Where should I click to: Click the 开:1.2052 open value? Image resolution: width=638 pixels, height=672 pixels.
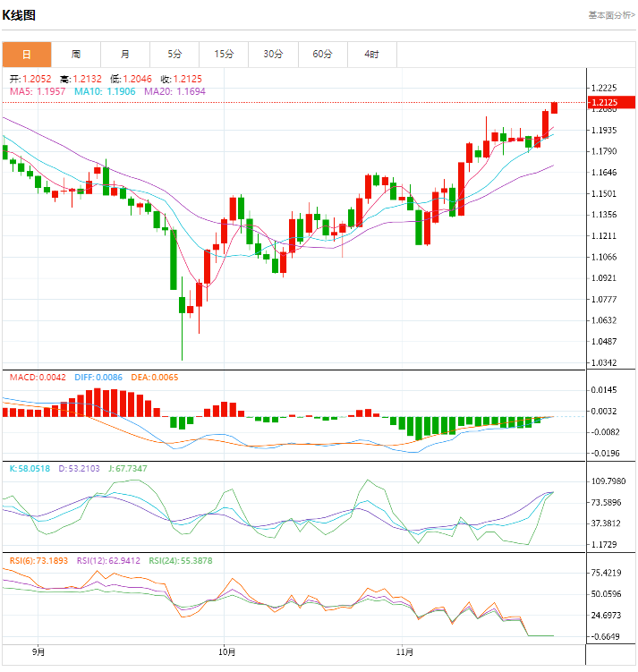[x=30, y=80]
